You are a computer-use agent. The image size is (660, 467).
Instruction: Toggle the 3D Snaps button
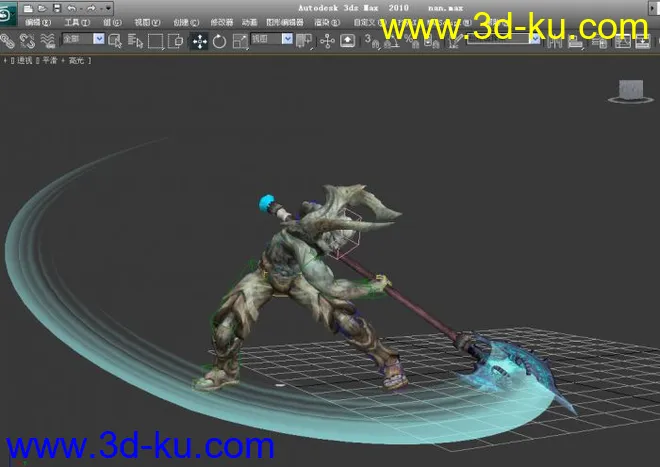pyautogui.click(x=372, y=41)
